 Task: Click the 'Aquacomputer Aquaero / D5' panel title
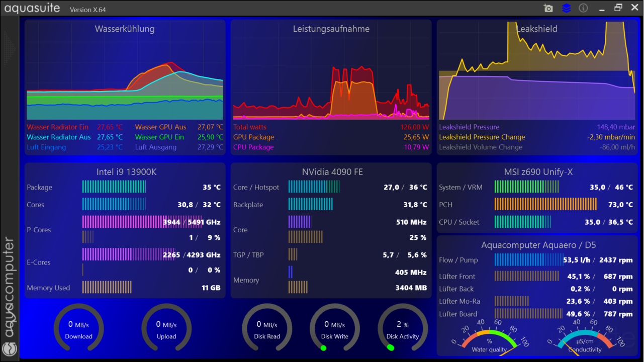538,245
